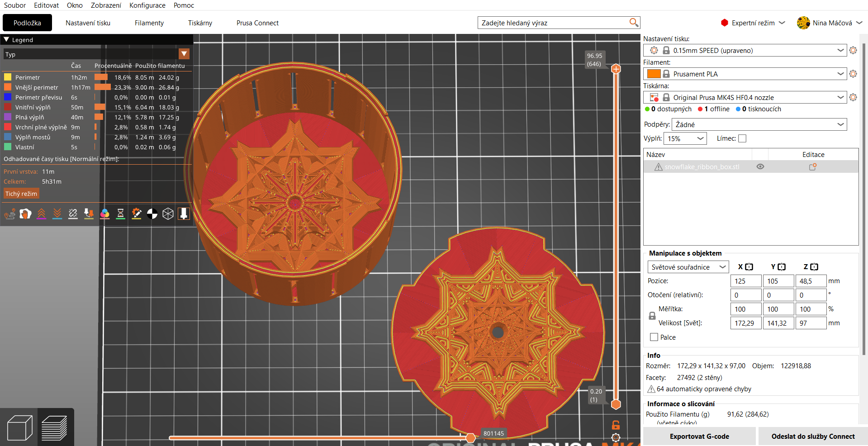Open the Soubor menu
The height and width of the screenshot is (446, 868).
click(x=15, y=5)
